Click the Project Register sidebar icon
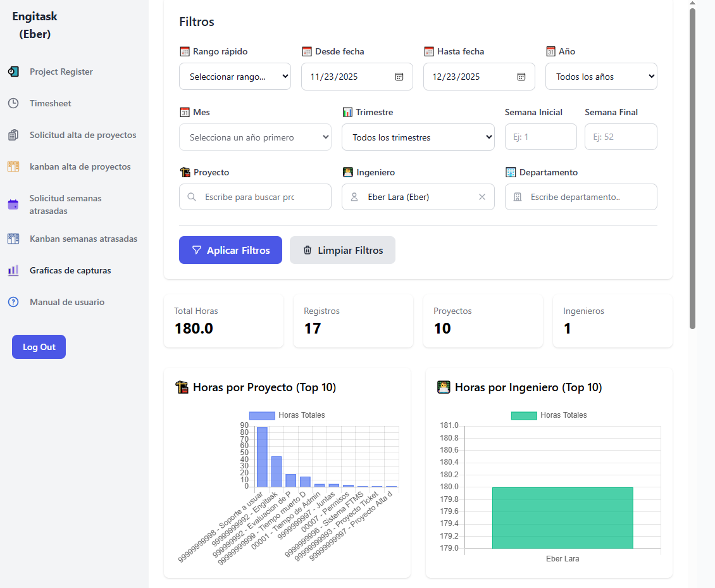The height and width of the screenshot is (588, 715). pos(13,72)
